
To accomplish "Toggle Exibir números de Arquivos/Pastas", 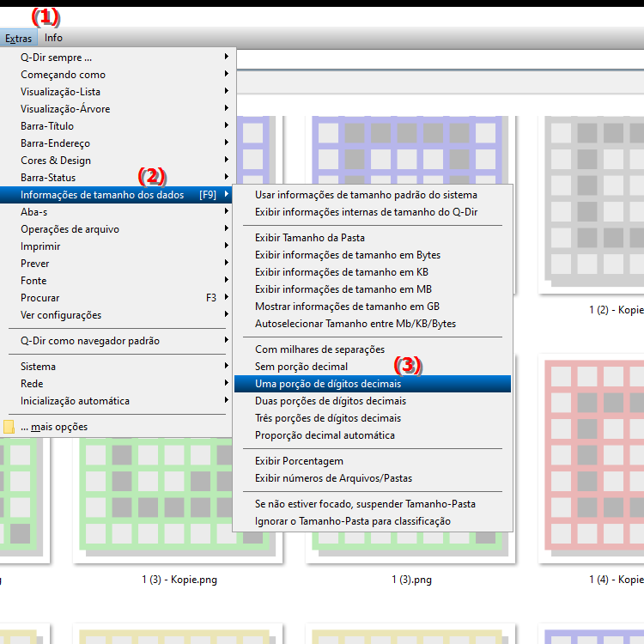I will (x=373, y=478).
